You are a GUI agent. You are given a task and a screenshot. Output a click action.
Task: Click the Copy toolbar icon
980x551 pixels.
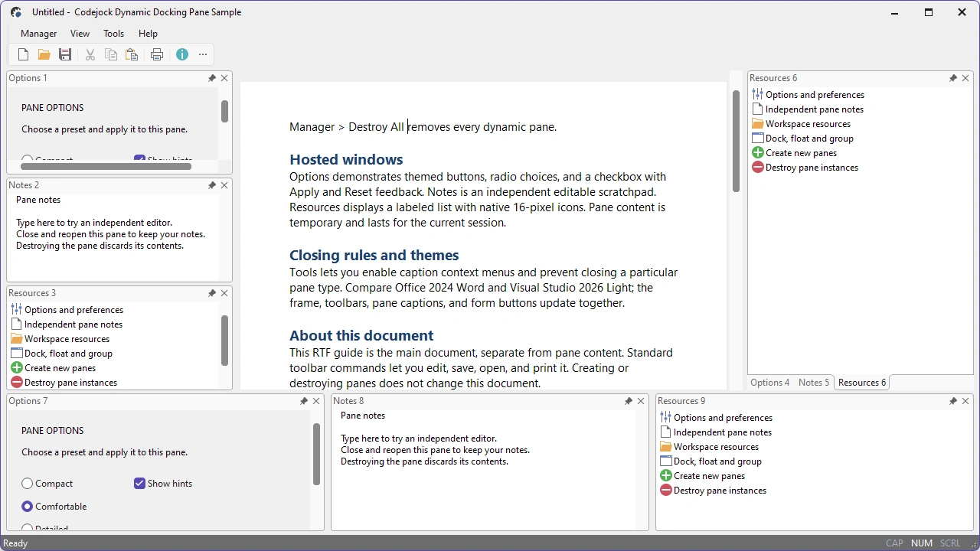[111, 54]
